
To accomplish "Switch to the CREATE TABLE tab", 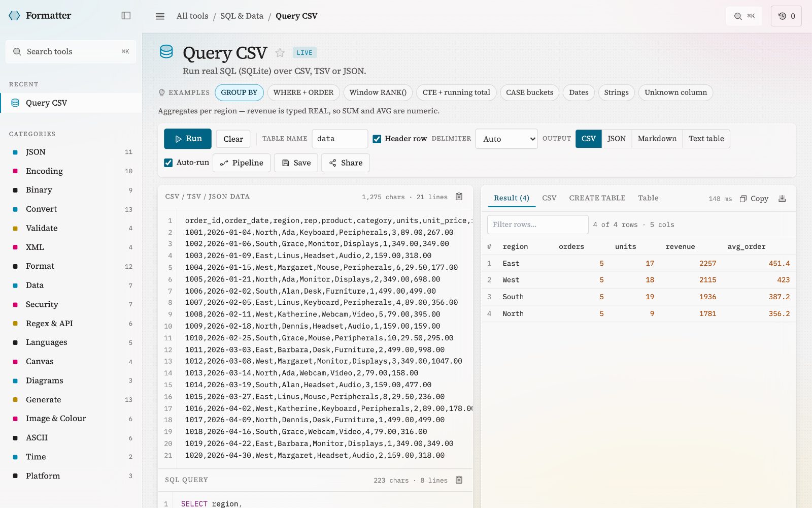I will [x=597, y=198].
